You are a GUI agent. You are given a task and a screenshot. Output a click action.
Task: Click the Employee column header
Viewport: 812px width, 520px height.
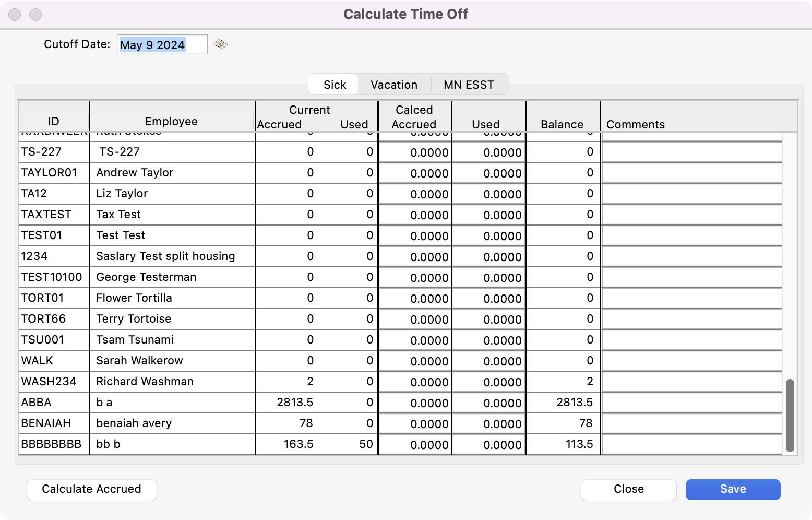(171, 121)
